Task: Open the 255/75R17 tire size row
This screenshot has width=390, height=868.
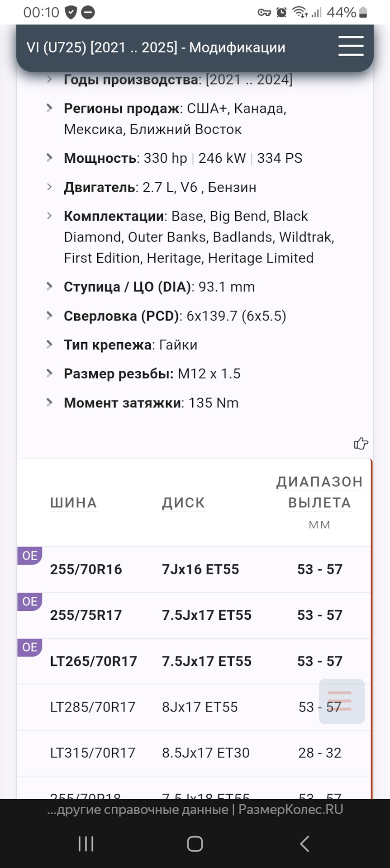Action: (86, 615)
